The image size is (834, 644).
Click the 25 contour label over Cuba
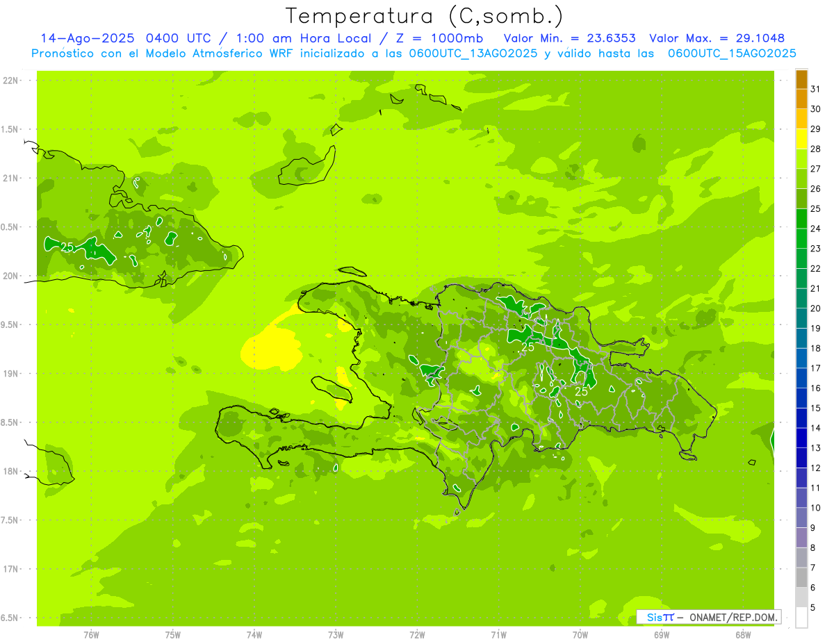(x=67, y=247)
